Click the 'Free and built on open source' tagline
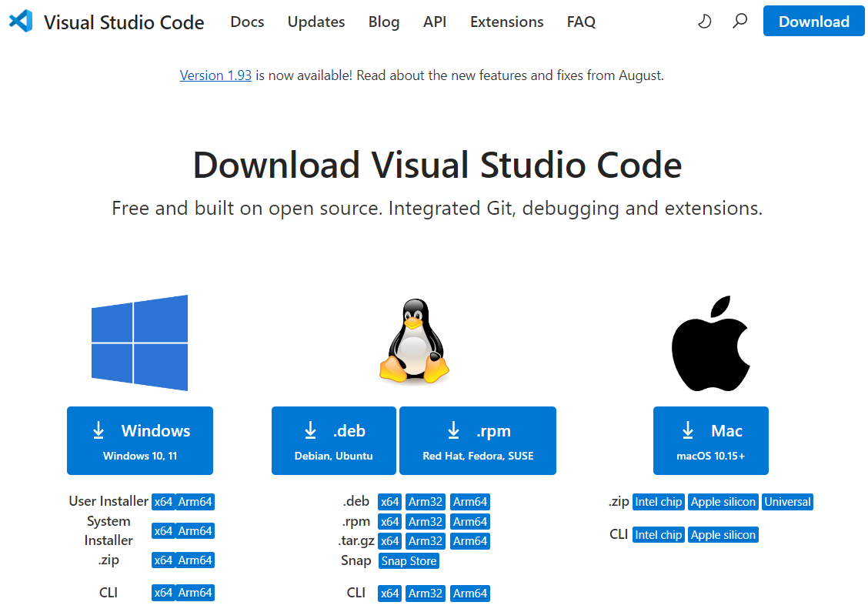 (437, 209)
